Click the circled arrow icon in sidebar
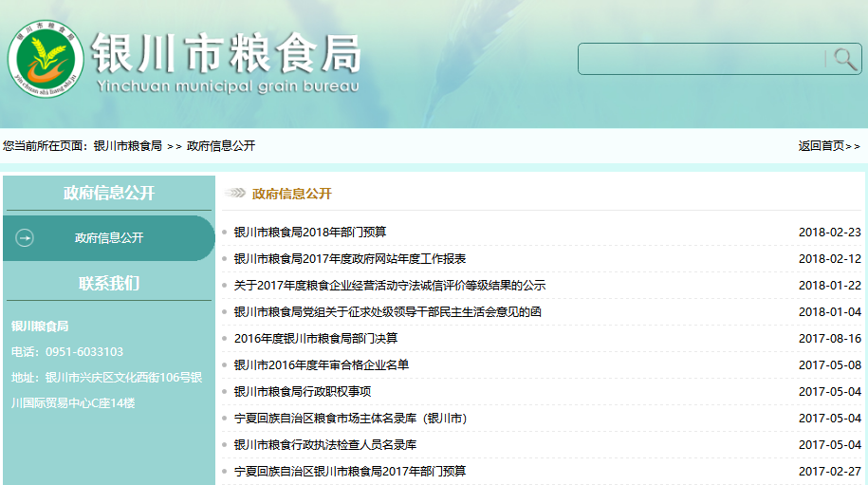Viewport: 868px width, 485px height. coord(26,237)
